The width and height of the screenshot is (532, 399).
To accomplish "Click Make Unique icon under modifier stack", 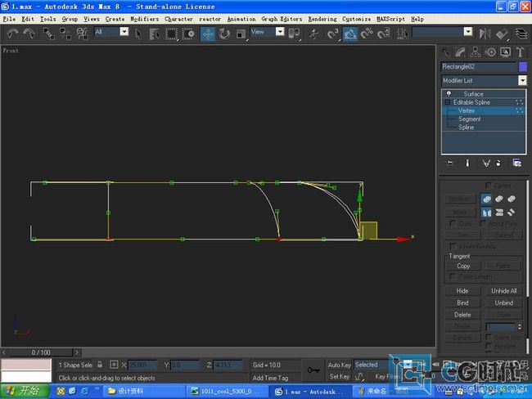I will click(x=486, y=164).
